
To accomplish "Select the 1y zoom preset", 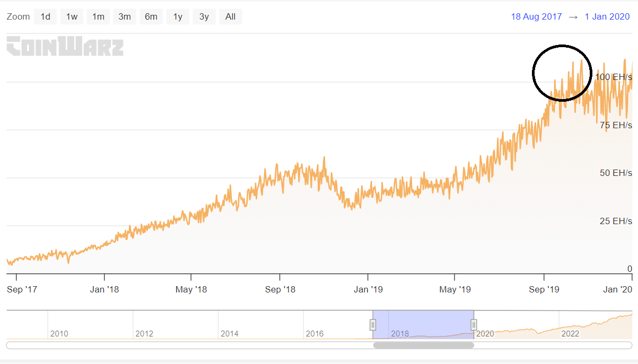I will pyautogui.click(x=177, y=16).
